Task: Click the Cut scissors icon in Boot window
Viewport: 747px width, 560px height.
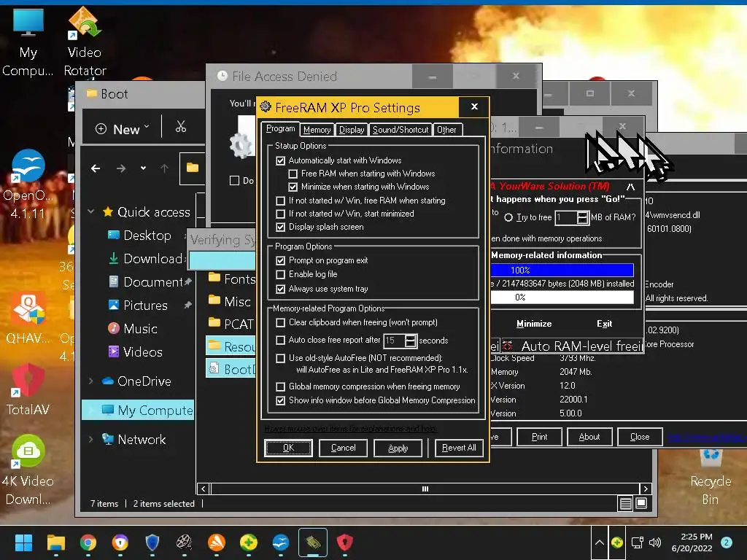Action: tap(181, 127)
